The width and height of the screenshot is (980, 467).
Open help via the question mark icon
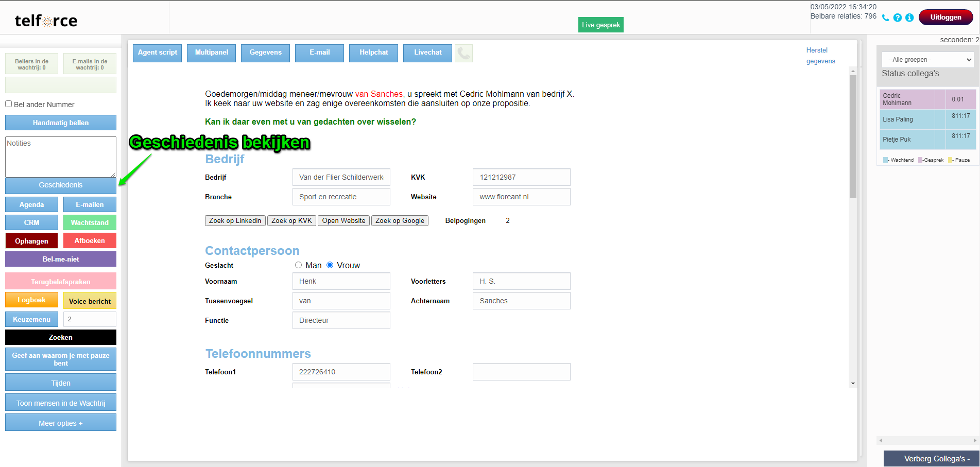click(x=898, y=18)
